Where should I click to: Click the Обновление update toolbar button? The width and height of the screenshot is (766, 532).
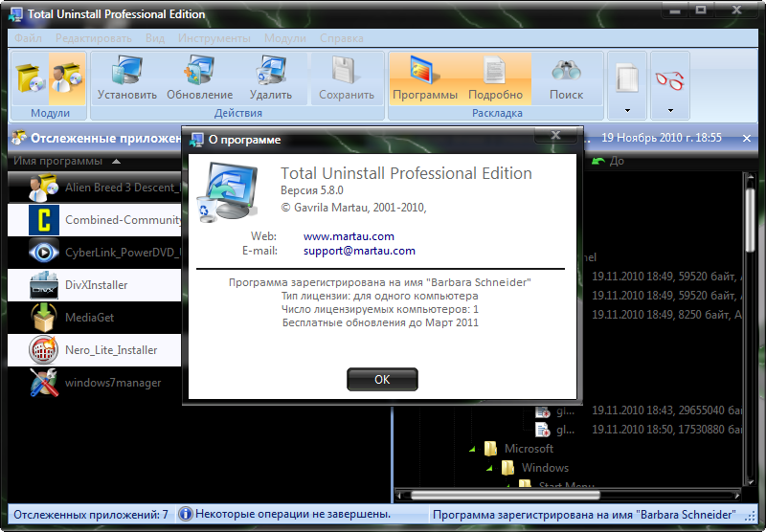click(x=200, y=78)
